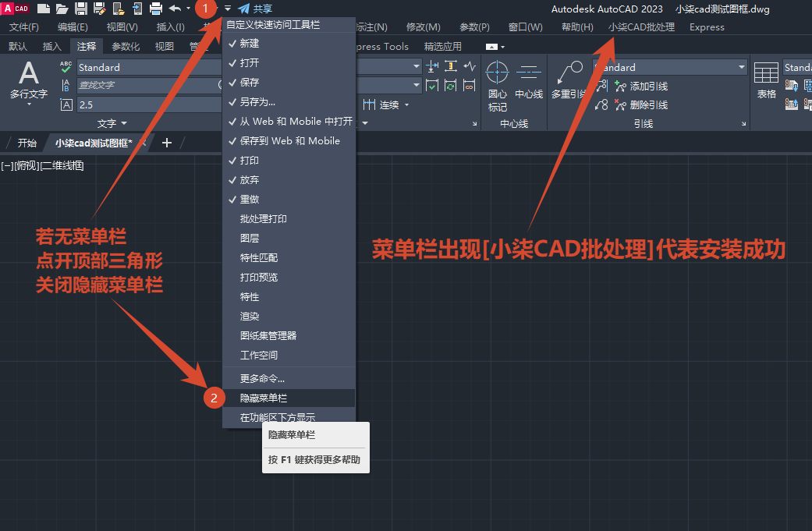Expand the 多行文字 dropdown arrow
Viewport: 812px width, 531px height.
coord(29,104)
